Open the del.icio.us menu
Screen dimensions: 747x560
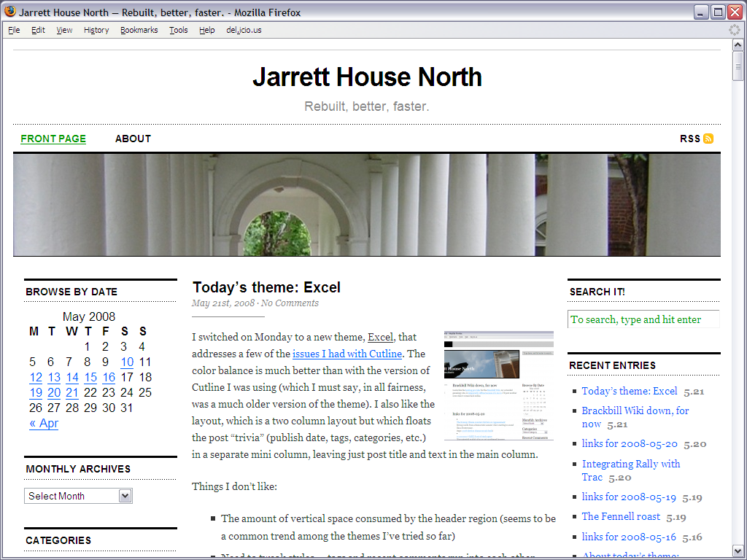(244, 30)
